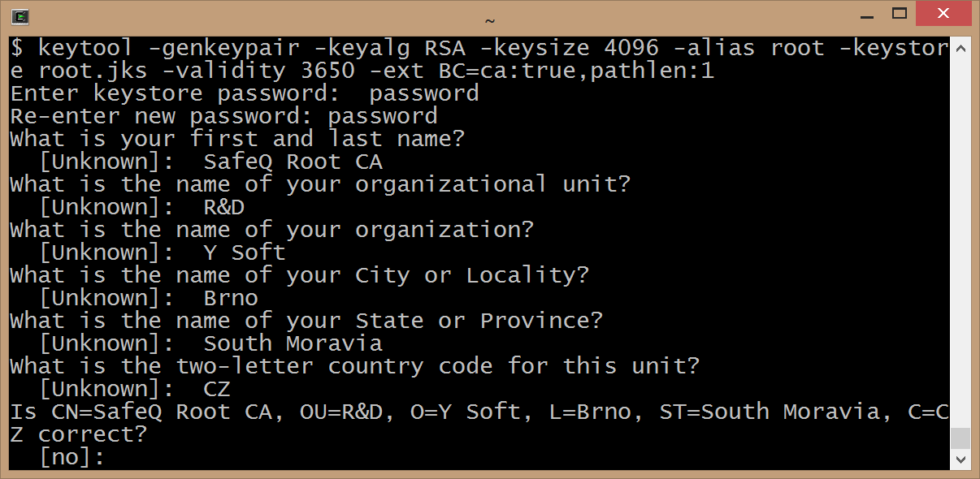Click the "Brno" city answer line
This screenshot has width=980, height=479.
(x=231, y=298)
